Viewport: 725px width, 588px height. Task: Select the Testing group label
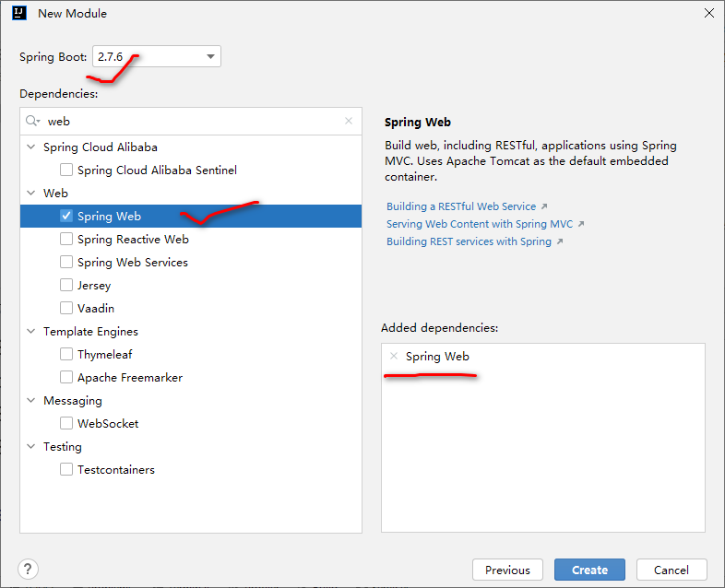point(63,447)
